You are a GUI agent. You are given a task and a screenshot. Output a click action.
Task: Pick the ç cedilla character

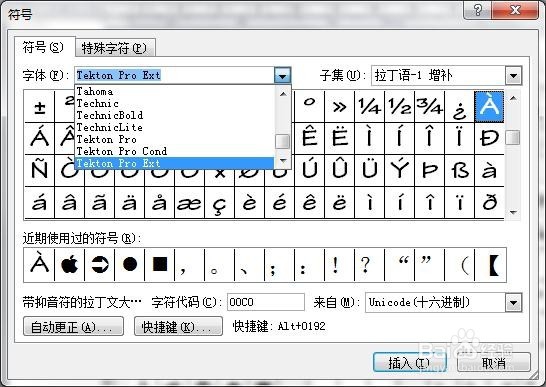pyautogui.click(x=219, y=203)
